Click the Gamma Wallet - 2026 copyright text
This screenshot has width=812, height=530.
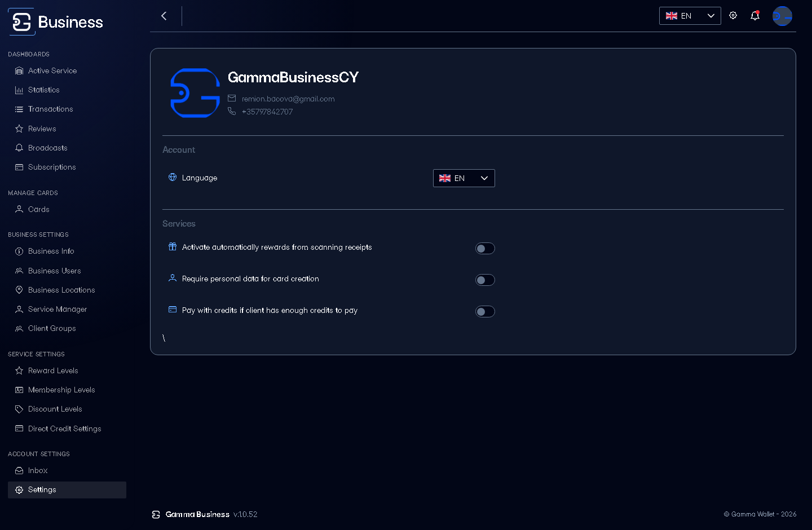point(760,514)
